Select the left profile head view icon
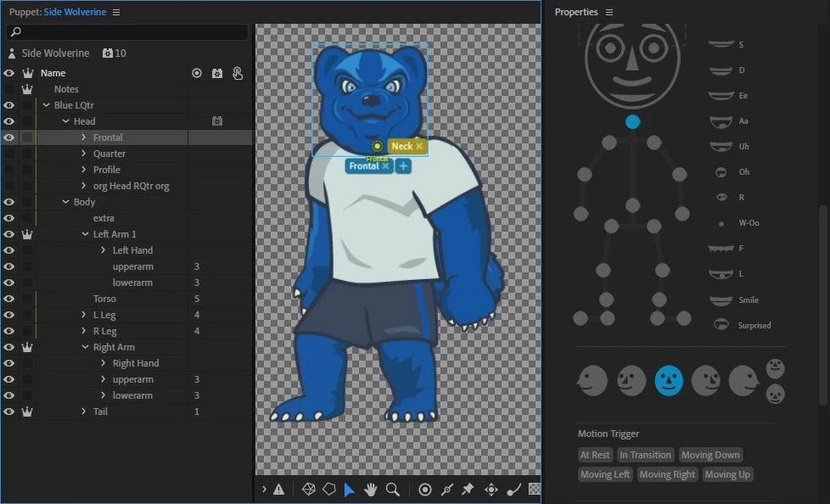Screen dimensions: 830x504 point(592,381)
